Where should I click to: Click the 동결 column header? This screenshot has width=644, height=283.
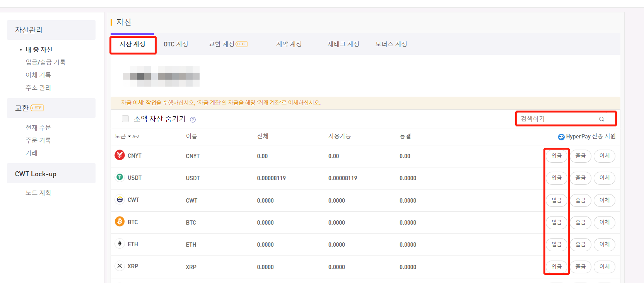pyautogui.click(x=405, y=136)
